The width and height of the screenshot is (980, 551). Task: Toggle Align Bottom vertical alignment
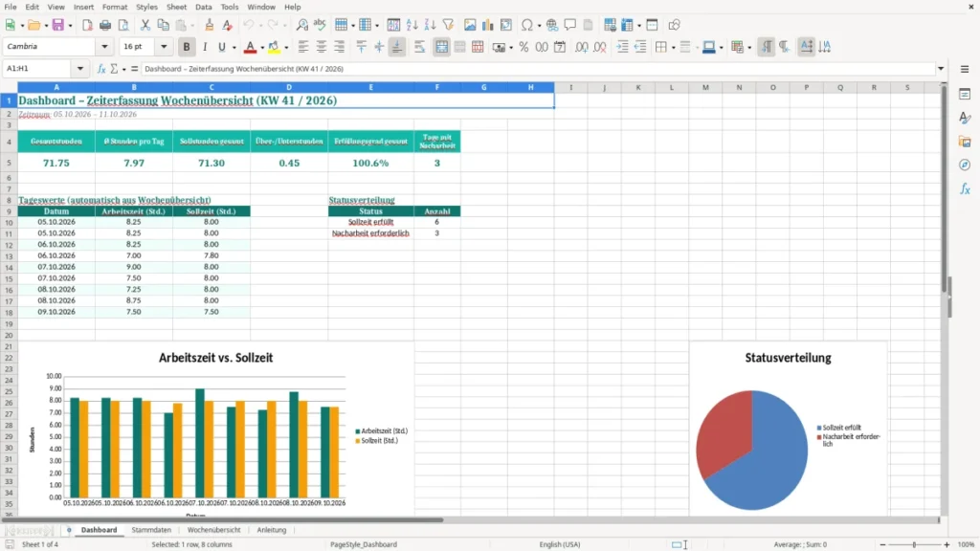(x=397, y=47)
